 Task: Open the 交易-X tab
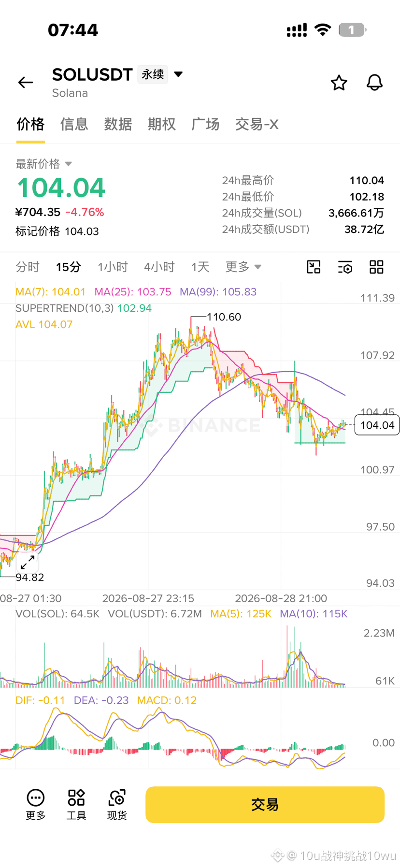[x=257, y=124]
